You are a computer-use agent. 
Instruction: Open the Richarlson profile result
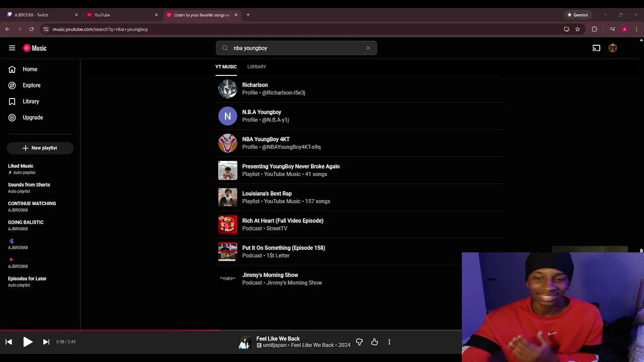(x=360, y=89)
